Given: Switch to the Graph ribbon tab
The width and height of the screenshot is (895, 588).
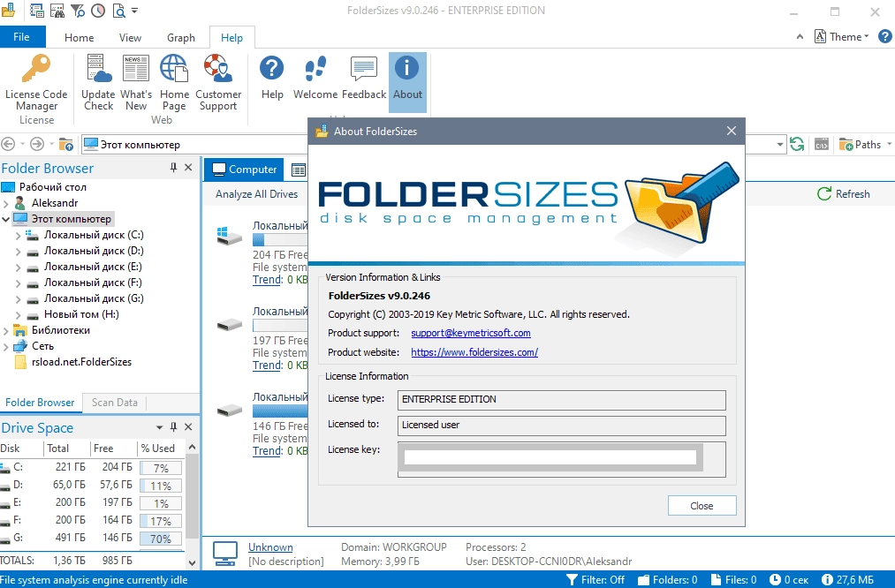Looking at the screenshot, I should click(181, 38).
